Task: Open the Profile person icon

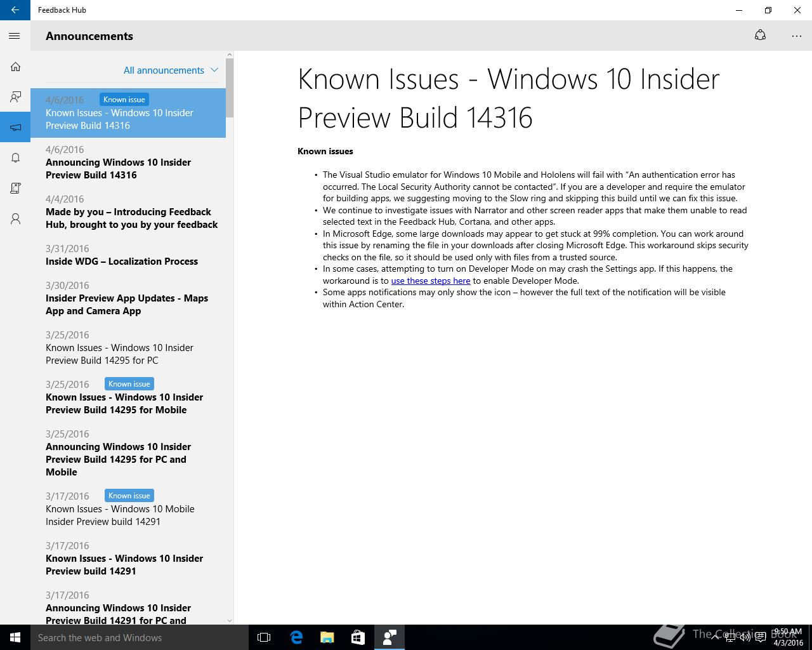Action: pyautogui.click(x=15, y=219)
